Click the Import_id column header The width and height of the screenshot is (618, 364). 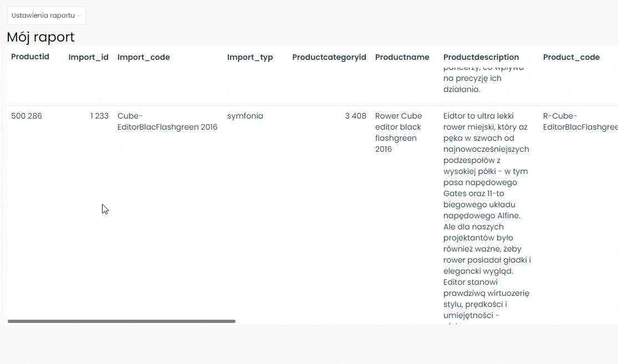(x=88, y=57)
